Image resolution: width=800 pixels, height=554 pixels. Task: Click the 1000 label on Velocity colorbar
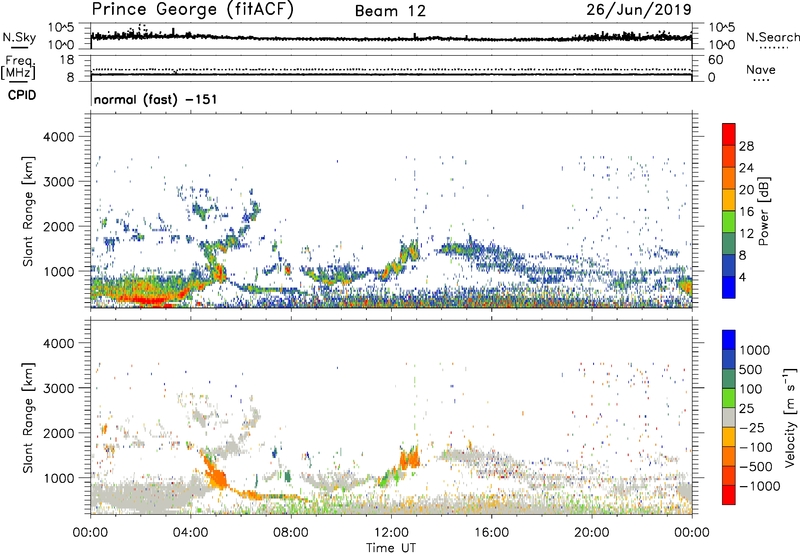[755, 350]
